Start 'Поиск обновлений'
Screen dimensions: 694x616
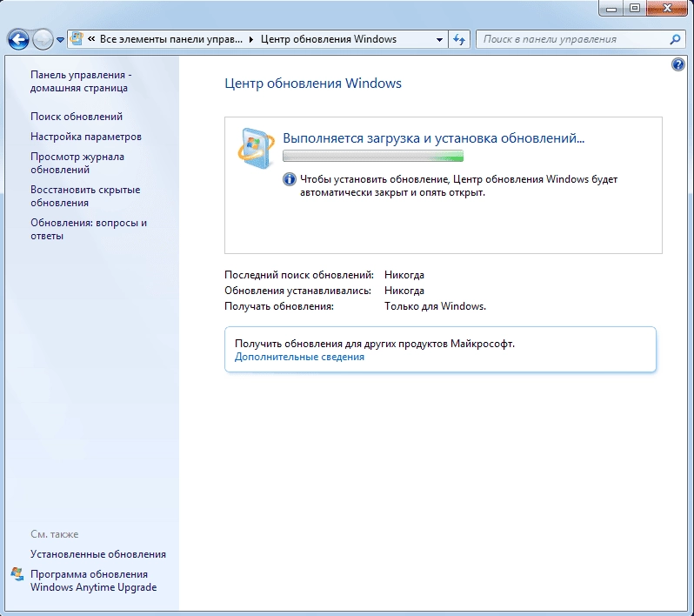pyautogui.click(x=77, y=117)
